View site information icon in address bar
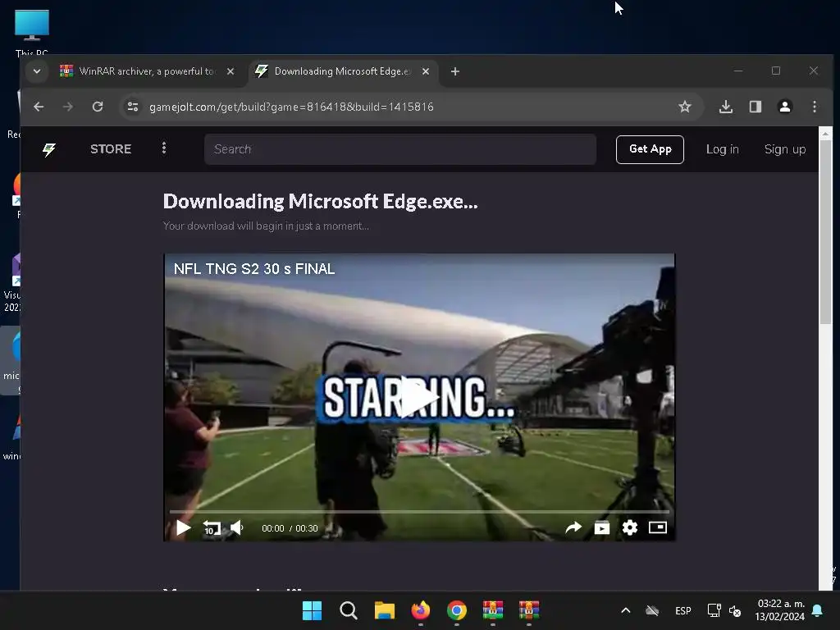 click(x=132, y=107)
